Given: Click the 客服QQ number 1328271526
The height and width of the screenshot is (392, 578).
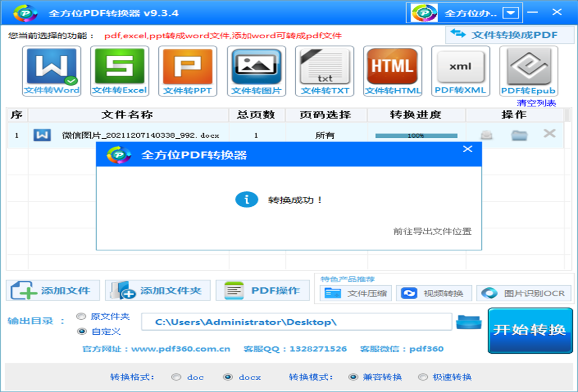Looking at the screenshot, I should pos(318,349).
